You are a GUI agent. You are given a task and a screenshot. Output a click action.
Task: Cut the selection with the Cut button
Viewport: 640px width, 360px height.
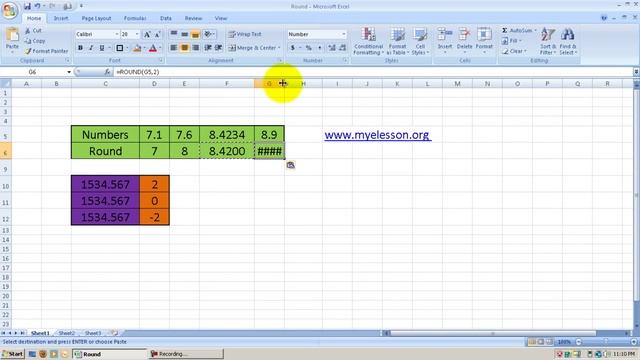[33, 31]
